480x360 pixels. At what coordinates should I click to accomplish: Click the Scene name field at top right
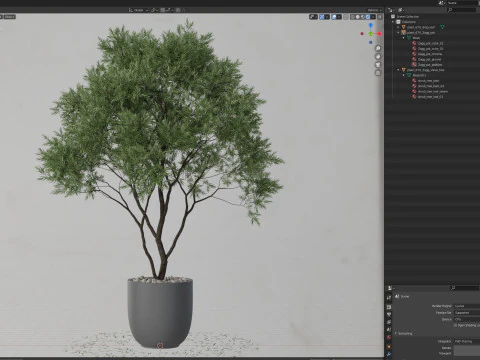462,3
